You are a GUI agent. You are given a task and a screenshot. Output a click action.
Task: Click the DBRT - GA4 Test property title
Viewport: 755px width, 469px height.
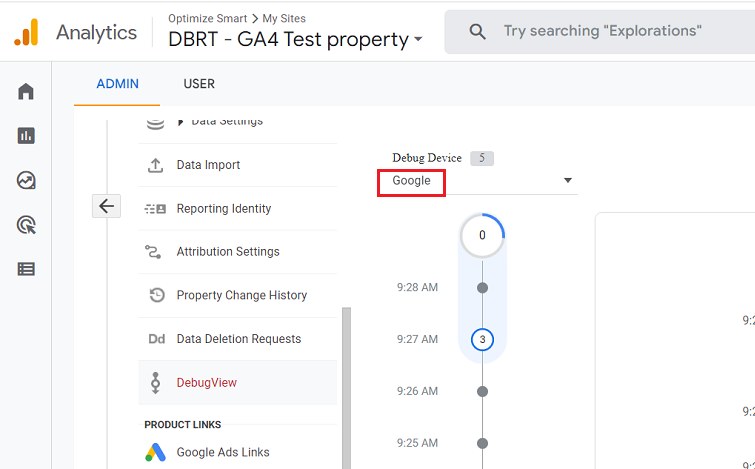click(288, 39)
